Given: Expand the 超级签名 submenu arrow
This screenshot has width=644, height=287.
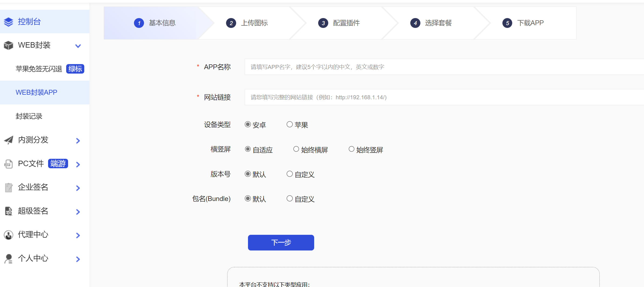Looking at the screenshot, I should [x=78, y=212].
